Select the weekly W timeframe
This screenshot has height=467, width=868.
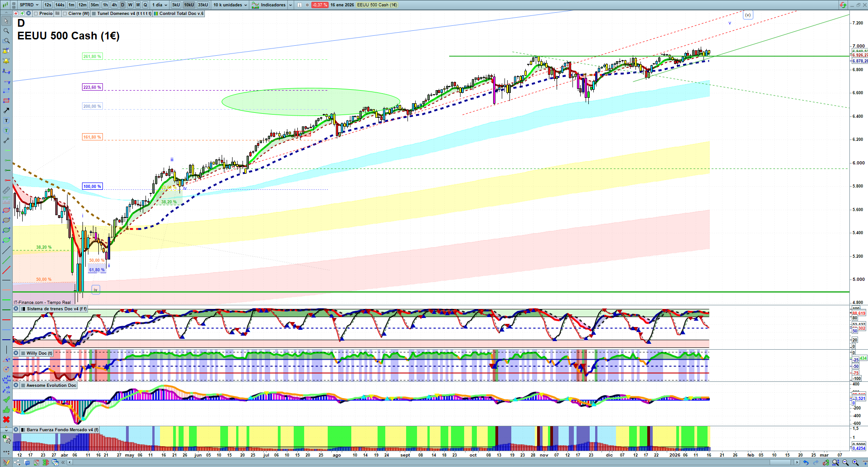click(130, 5)
